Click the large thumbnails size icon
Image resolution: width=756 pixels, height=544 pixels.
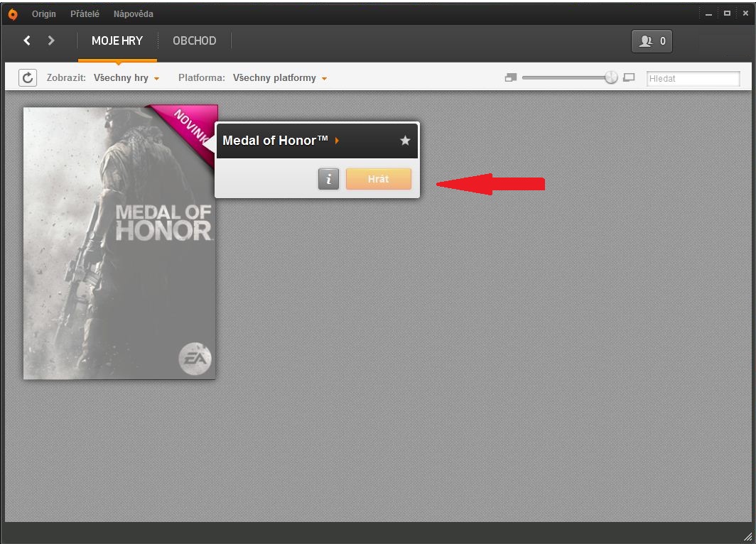[x=629, y=77]
